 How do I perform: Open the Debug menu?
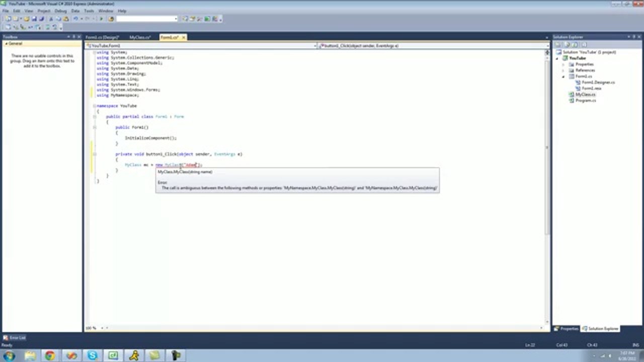coord(60,11)
